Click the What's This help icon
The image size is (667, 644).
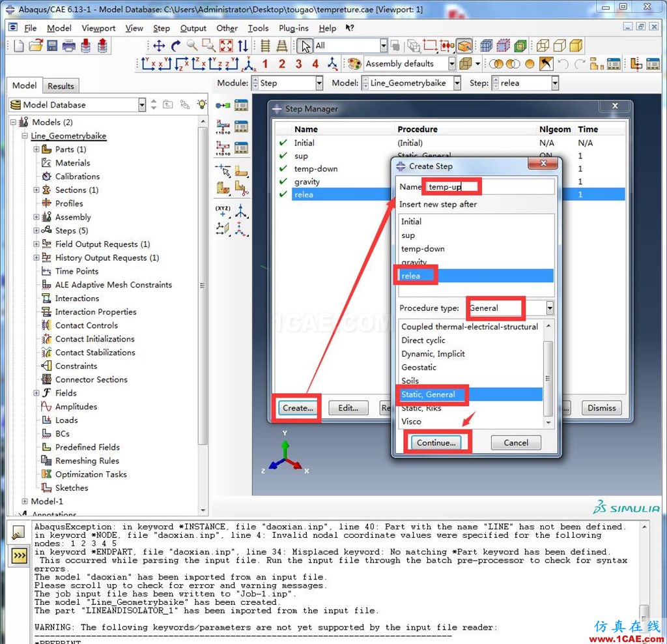350,28
